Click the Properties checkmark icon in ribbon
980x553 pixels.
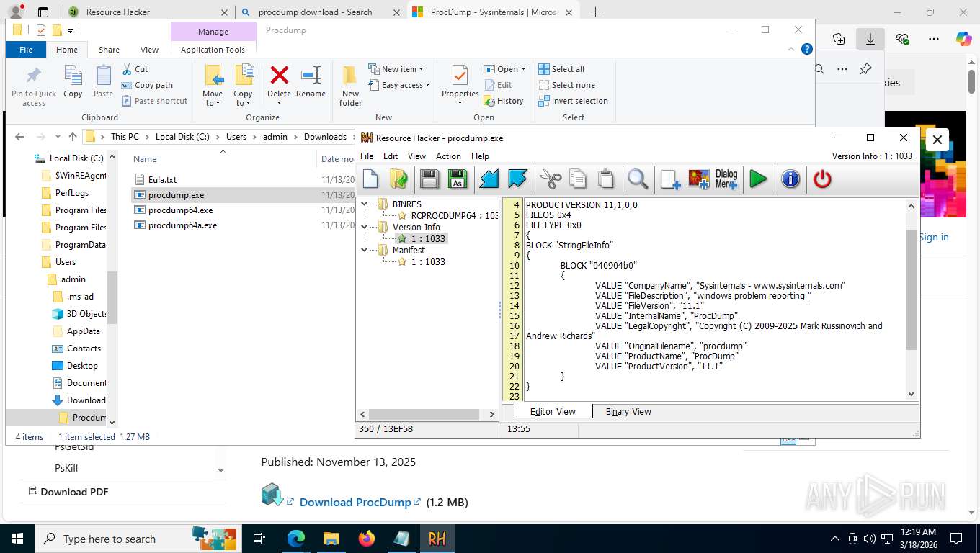460,75
